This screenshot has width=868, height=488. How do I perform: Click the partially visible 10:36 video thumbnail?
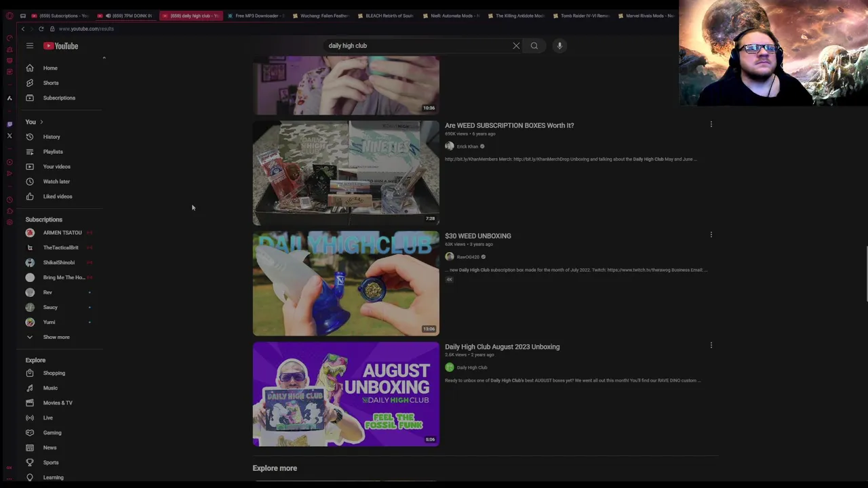346,85
